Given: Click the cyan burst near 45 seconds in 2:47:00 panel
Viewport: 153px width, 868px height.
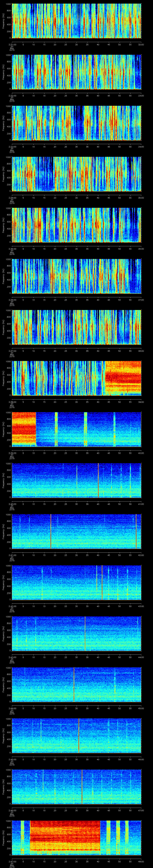Looking at the screenshot, I should tap(109, 837).
